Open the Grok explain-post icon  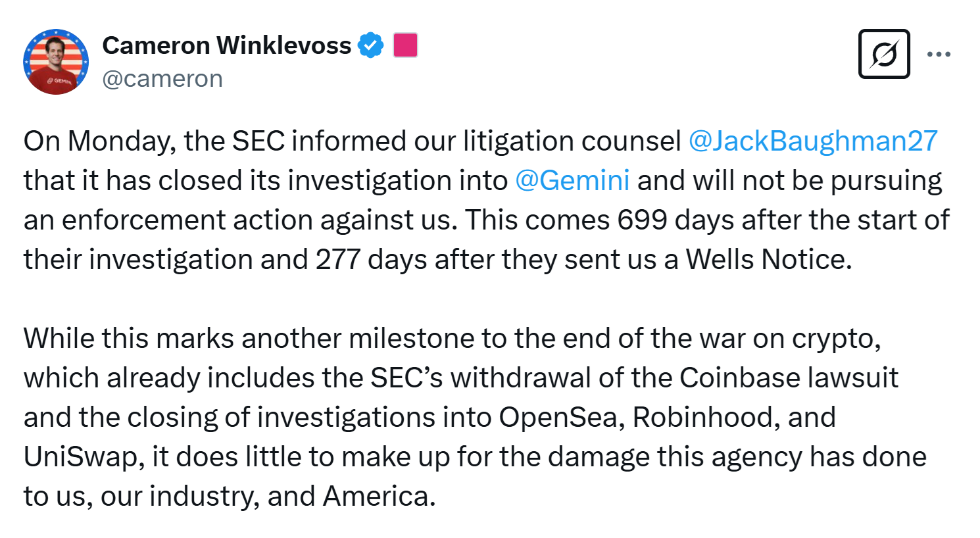[884, 54]
